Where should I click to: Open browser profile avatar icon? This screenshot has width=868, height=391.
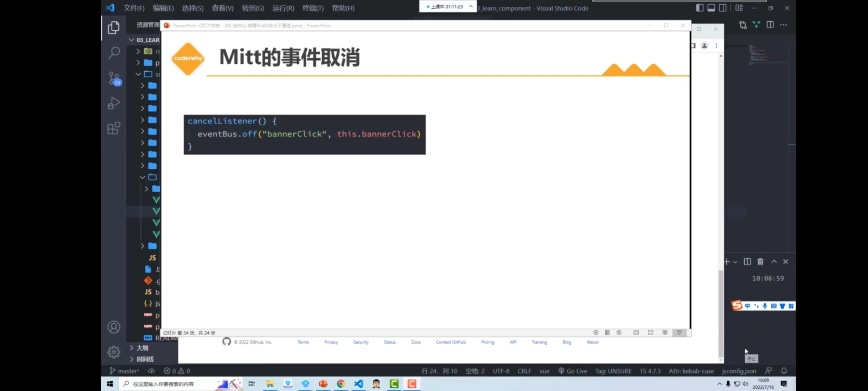click(x=705, y=46)
